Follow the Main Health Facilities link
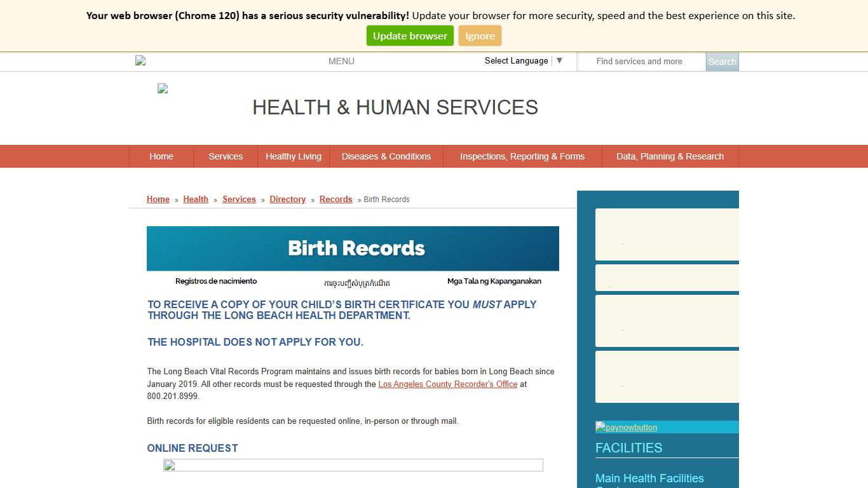This screenshot has width=868, height=488. pyautogui.click(x=649, y=478)
